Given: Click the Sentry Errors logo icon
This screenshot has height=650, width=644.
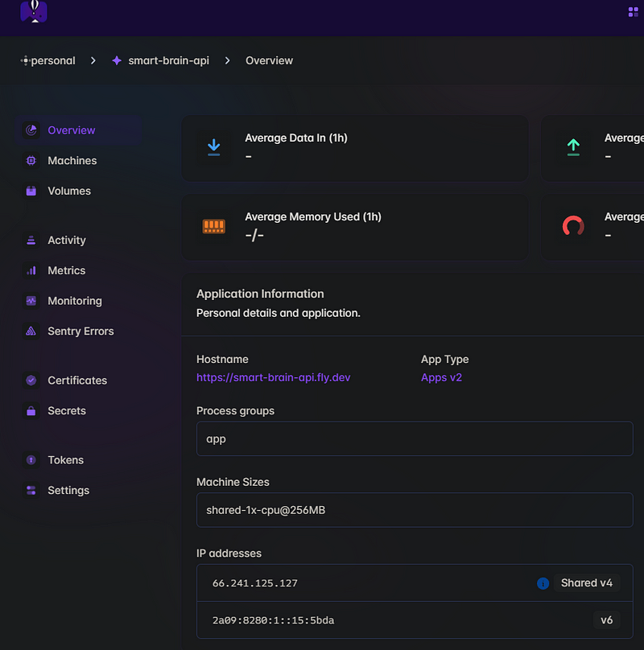Looking at the screenshot, I should coord(31,331).
